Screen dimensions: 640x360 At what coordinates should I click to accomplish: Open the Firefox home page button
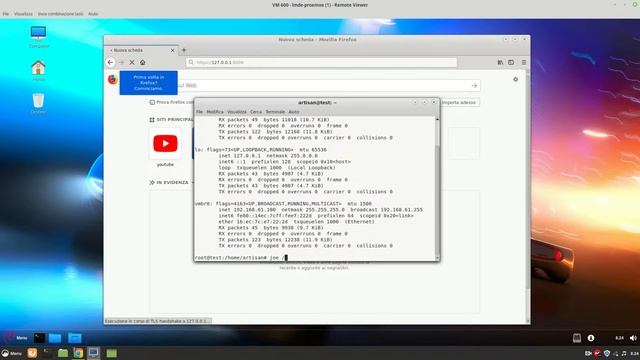(142, 62)
